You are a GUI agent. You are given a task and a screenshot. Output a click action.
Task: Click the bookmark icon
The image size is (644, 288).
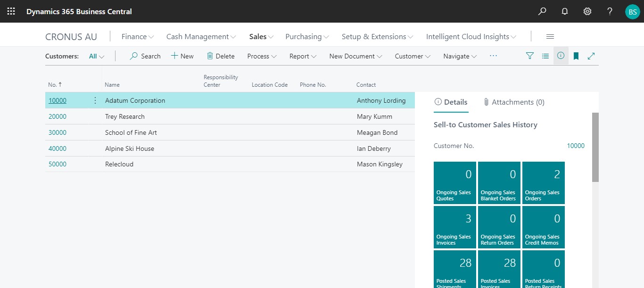tap(576, 56)
